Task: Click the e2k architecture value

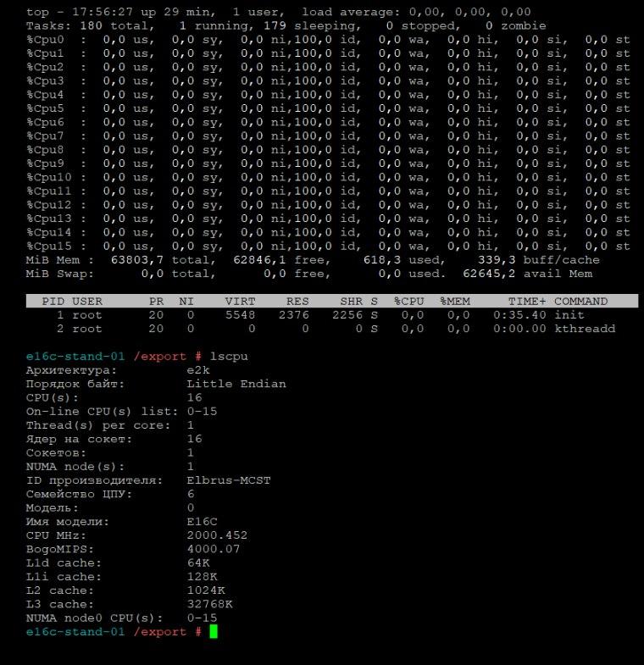Action: tap(198, 370)
